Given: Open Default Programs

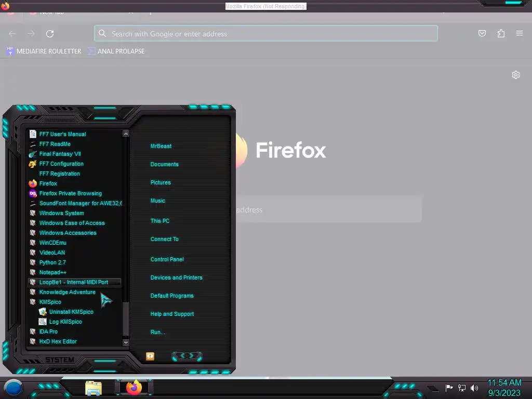Looking at the screenshot, I should (172, 296).
